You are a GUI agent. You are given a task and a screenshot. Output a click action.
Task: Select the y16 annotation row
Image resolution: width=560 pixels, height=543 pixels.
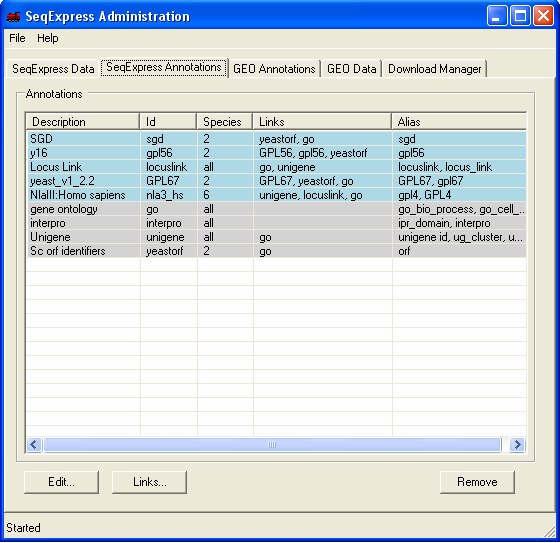click(276, 153)
